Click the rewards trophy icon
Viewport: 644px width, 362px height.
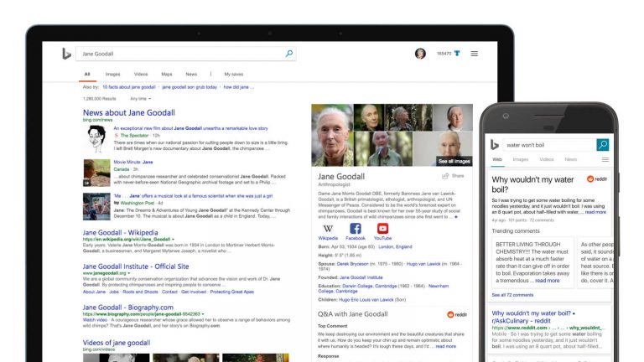(459, 54)
